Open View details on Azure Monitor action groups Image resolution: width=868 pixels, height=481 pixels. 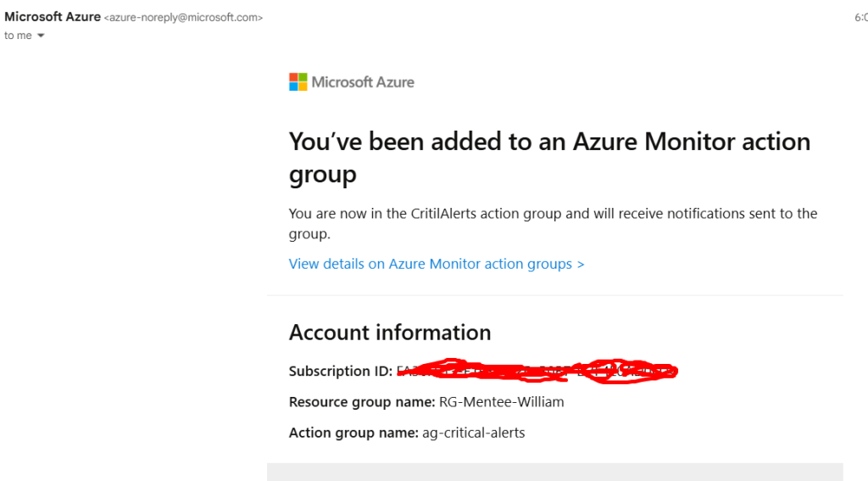(436, 264)
